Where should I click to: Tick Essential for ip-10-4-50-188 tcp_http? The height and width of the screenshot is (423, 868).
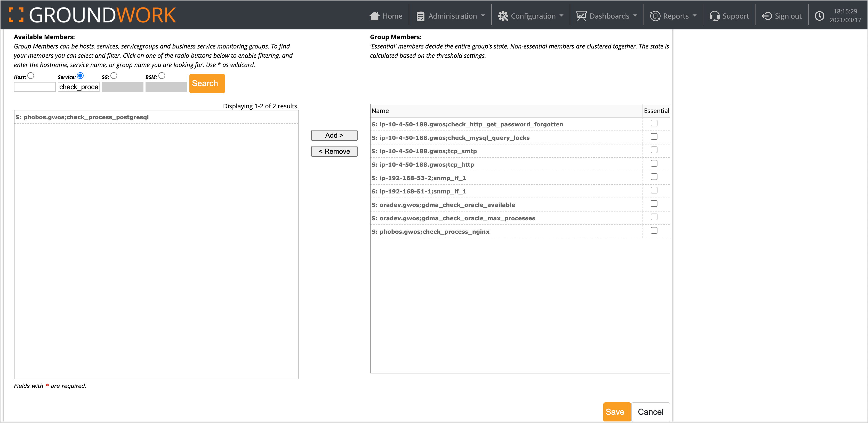click(654, 164)
